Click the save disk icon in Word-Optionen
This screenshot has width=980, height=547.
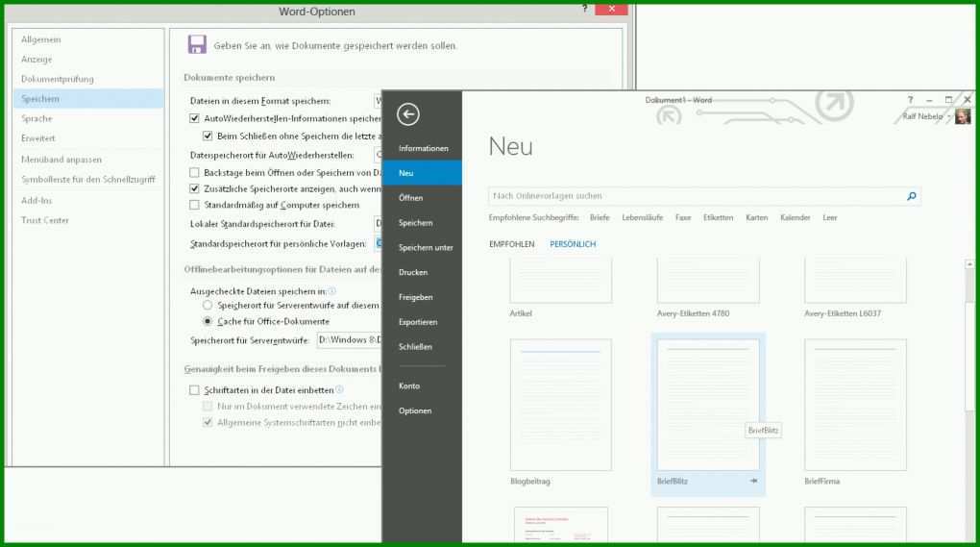tap(197, 44)
